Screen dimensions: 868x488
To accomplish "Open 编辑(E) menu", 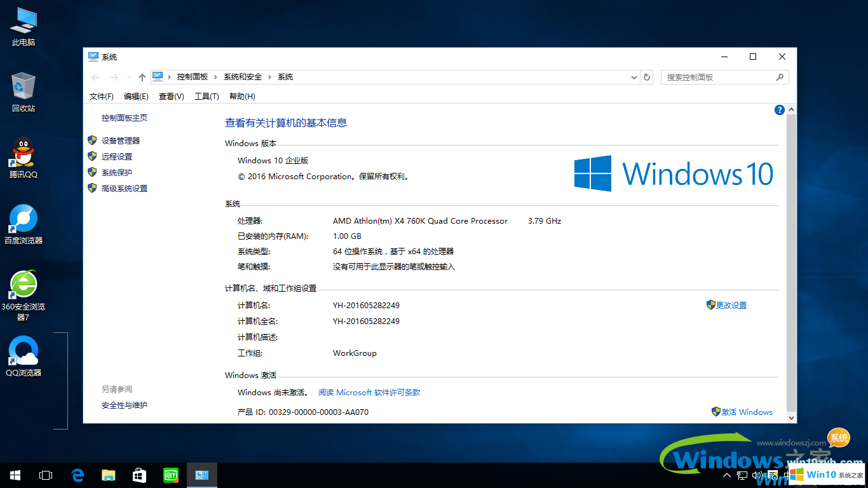I will pyautogui.click(x=136, y=97).
